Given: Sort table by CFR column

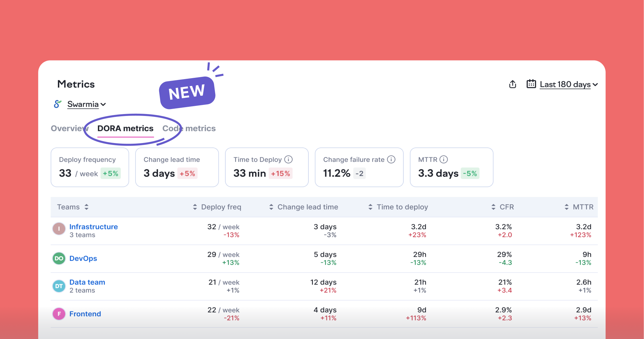Looking at the screenshot, I should (x=493, y=207).
